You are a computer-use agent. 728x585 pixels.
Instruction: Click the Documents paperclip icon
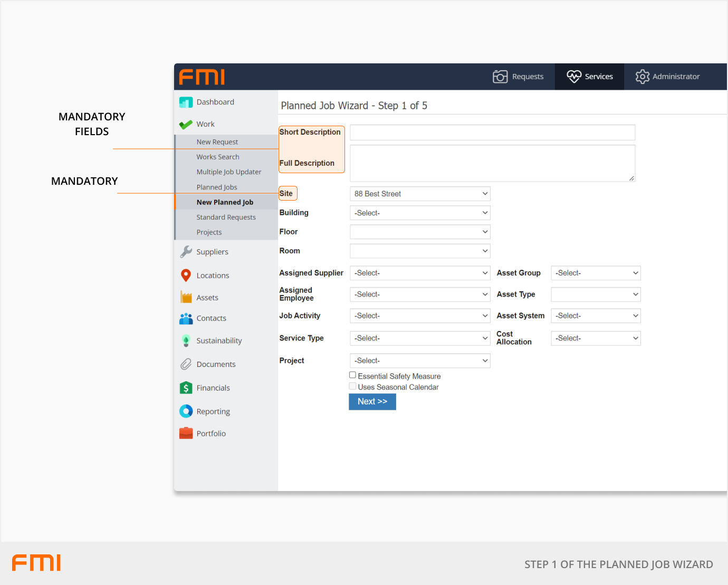[186, 364]
